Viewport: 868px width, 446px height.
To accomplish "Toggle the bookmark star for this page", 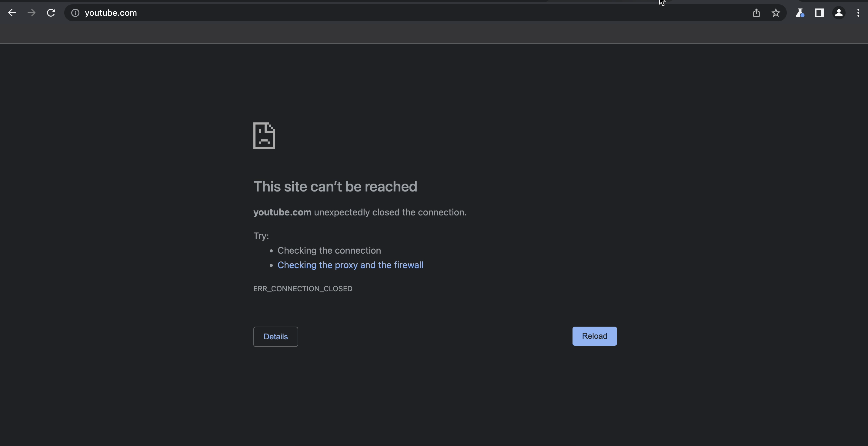I will coord(776,13).
